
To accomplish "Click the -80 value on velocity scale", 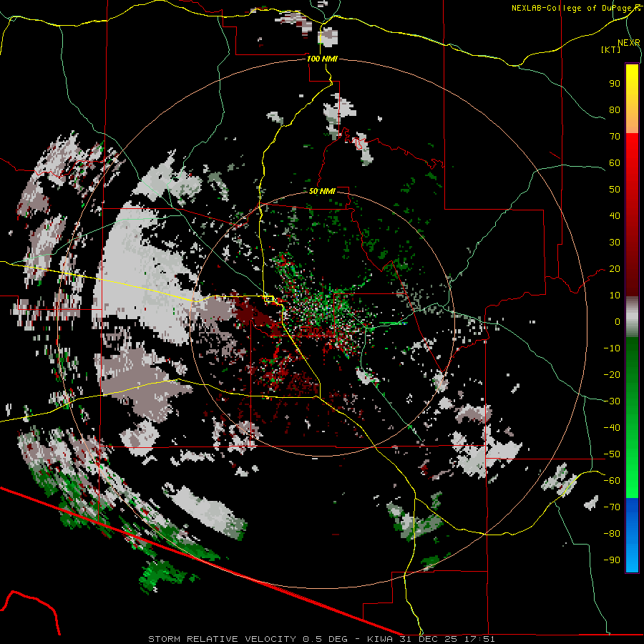I will point(612,534).
